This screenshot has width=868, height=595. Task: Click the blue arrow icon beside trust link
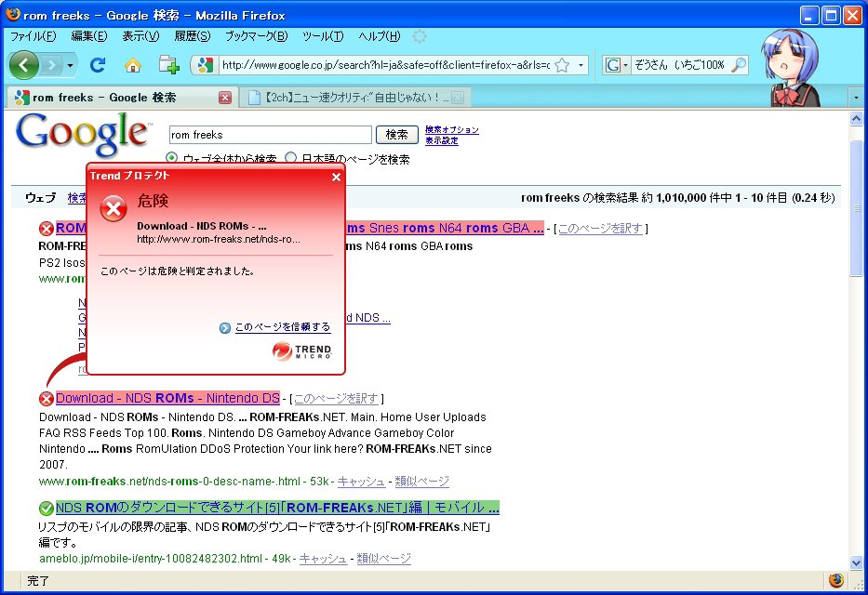tap(225, 328)
